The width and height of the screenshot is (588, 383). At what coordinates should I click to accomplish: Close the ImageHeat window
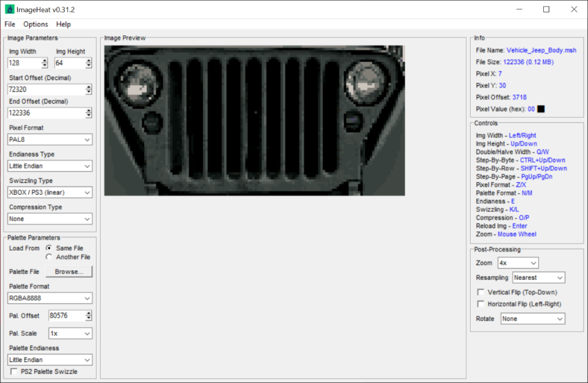[x=574, y=9]
